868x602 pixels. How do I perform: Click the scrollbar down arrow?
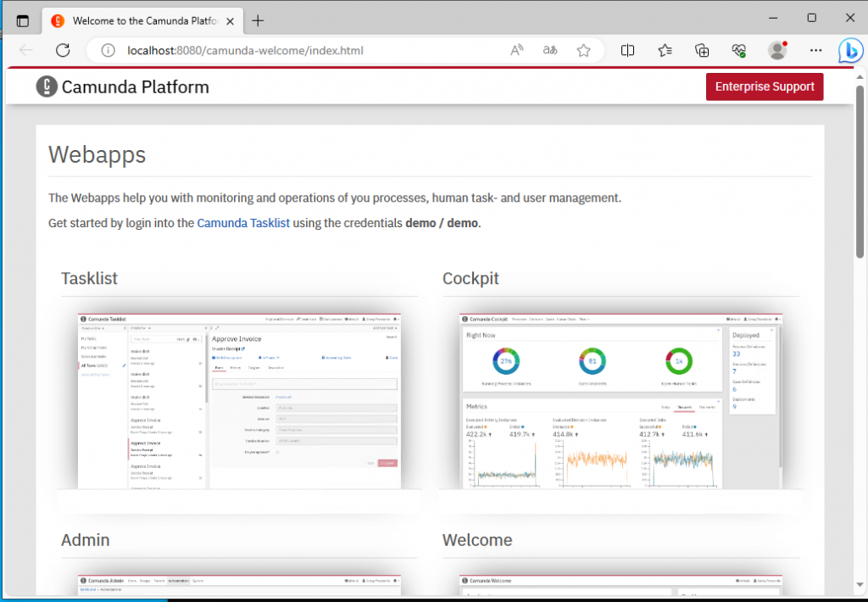pos(860,585)
